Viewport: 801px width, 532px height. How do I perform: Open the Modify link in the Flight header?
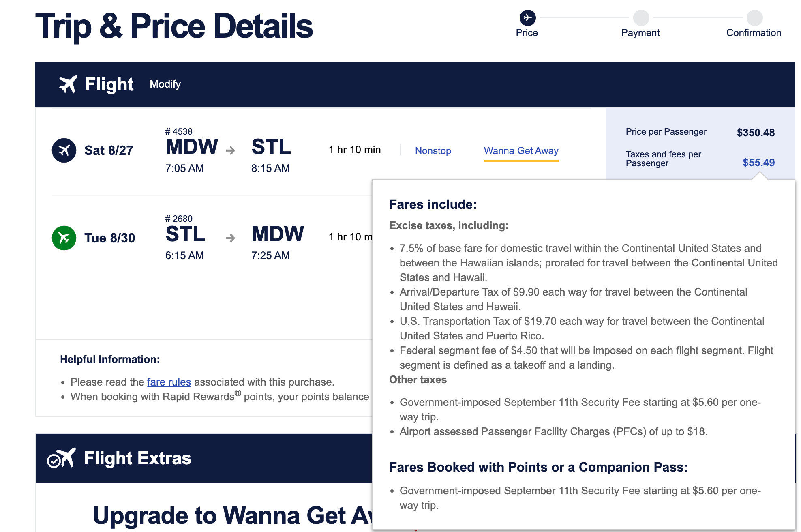[x=165, y=84]
